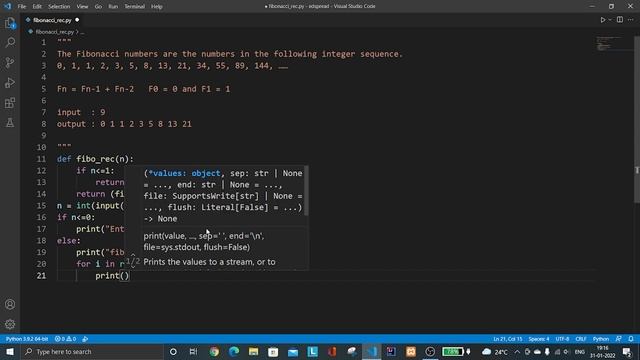Click line number 5 in the gutter
Viewport: 640px width, 360px height.
point(43,89)
